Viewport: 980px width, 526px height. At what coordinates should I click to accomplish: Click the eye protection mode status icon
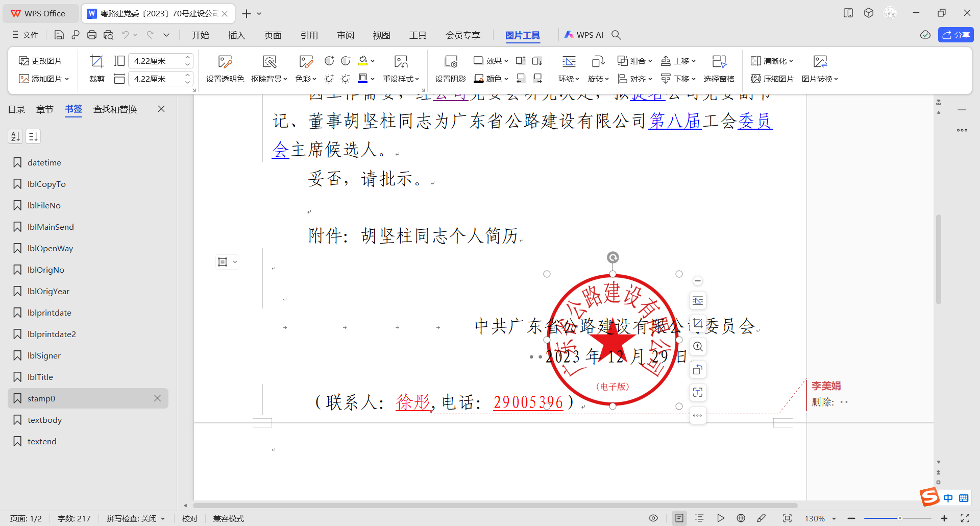(x=653, y=518)
